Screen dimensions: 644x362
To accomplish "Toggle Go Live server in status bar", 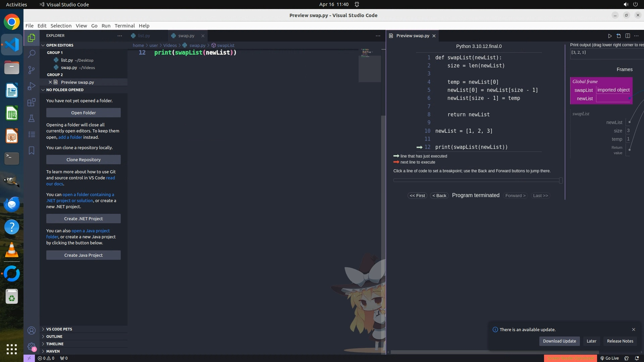I will click(609, 358).
